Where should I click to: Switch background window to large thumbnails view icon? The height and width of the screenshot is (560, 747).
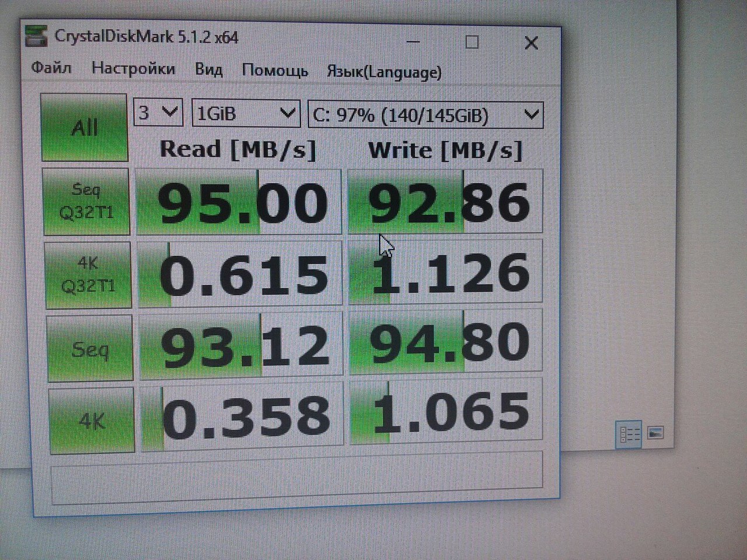click(x=655, y=433)
